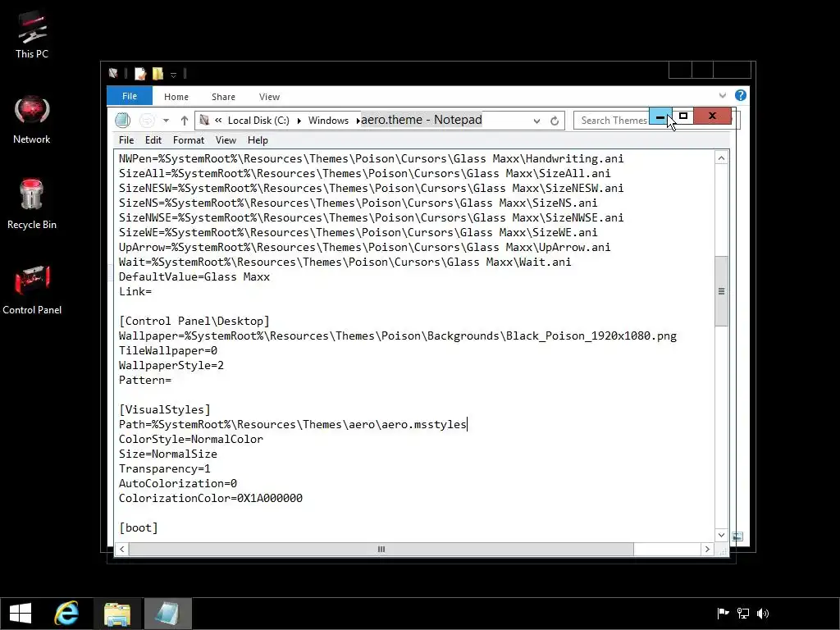The image size is (840, 630).
Task: Open Notepad Format menu
Action: coord(189,139)
